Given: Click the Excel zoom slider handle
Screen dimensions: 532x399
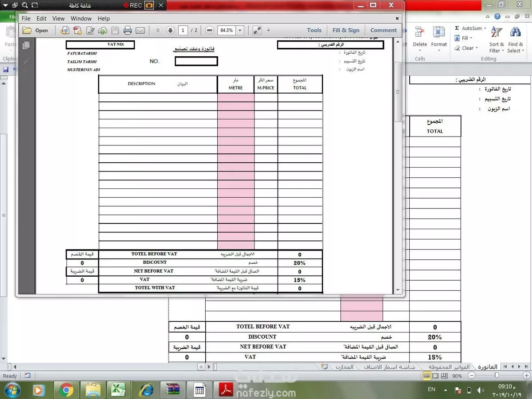Looking at the screenshot, I should (x=497, y=376).
